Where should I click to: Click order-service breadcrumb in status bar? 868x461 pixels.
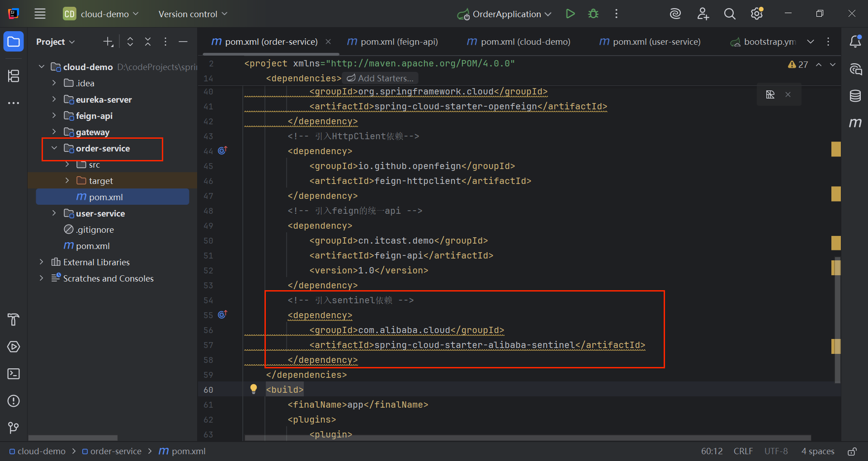112,451
